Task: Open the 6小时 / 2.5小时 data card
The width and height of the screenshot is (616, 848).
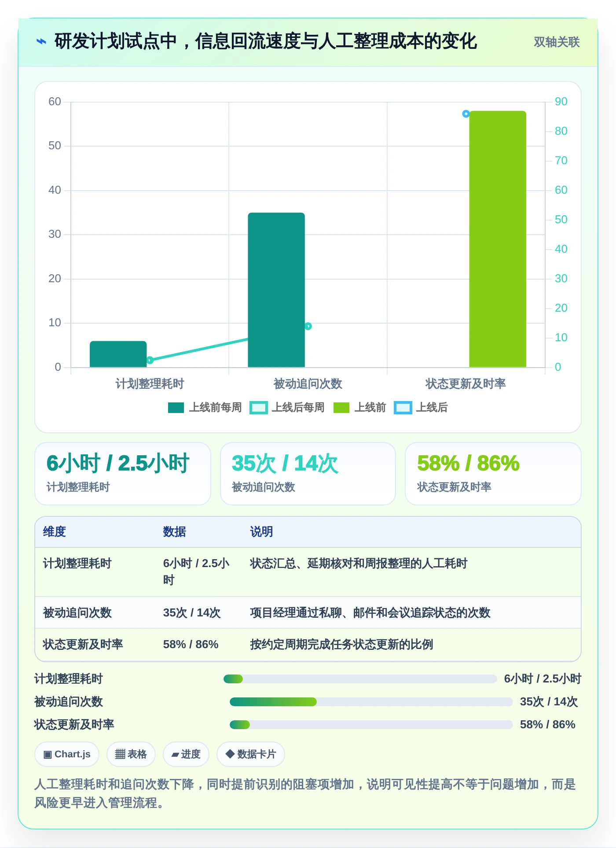Action: coord(123,474)
